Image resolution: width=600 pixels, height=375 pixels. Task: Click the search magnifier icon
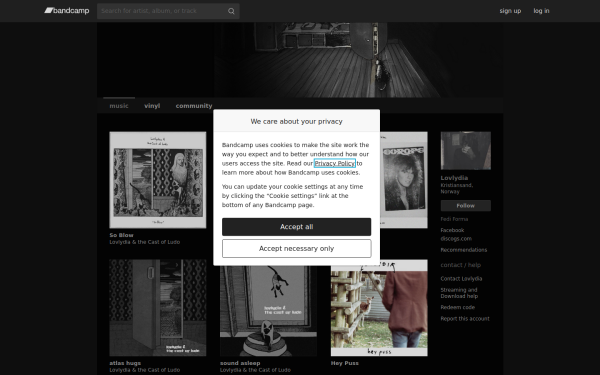click(231, 11)
